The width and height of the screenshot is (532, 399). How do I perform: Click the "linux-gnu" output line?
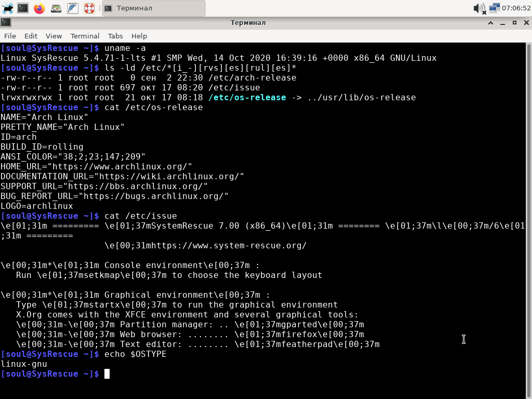[24, 364]
